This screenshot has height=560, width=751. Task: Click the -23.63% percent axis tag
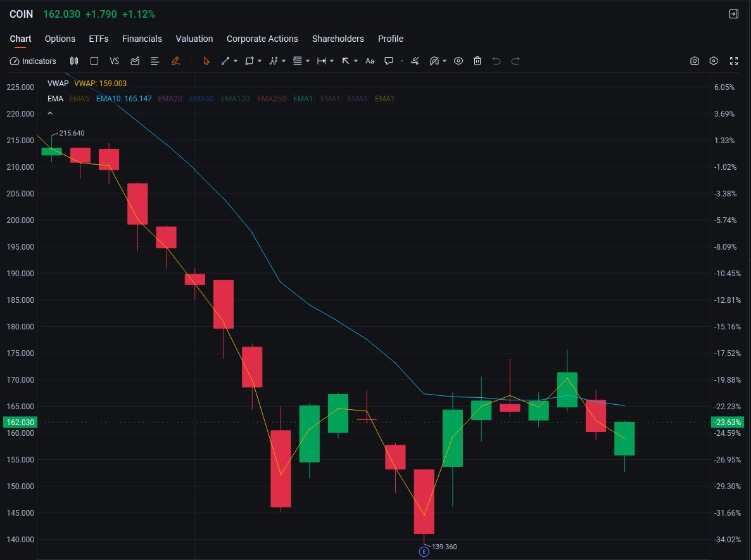728,422
